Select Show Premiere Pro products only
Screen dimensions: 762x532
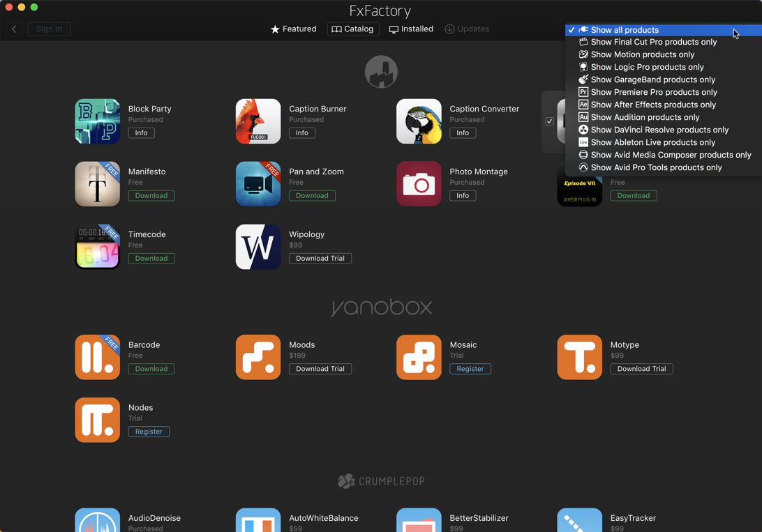click(664, 92)
